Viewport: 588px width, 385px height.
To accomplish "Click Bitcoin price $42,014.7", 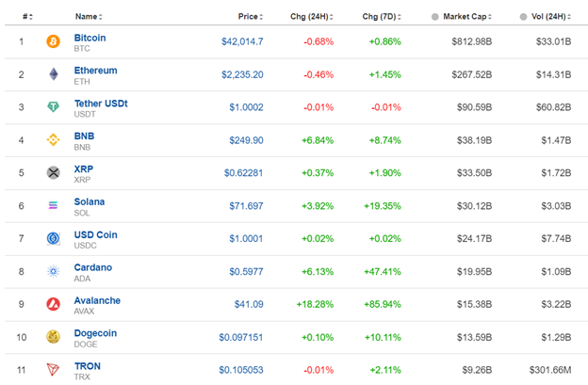I will 242,41.
